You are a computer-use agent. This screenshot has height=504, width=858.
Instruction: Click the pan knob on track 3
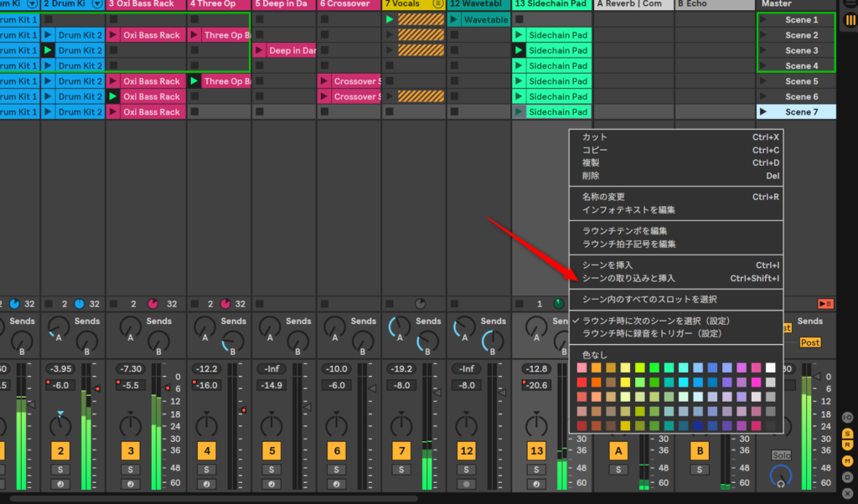click(x=131, y=424)
